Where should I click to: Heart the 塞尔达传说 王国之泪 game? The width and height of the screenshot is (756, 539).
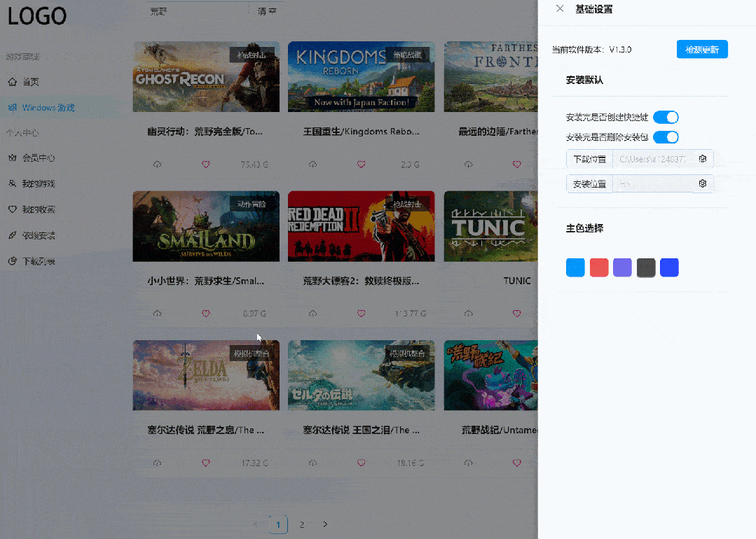pos(361,463)
